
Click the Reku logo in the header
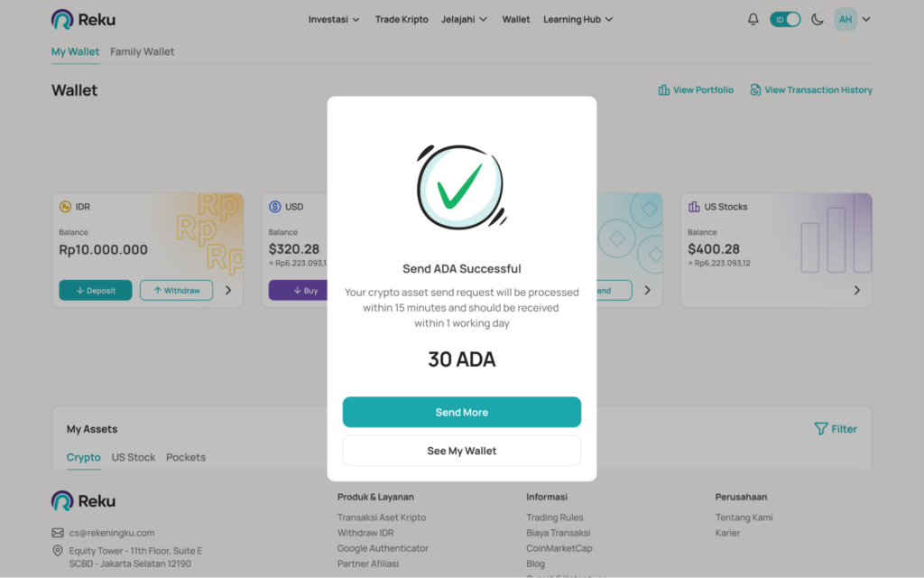[x=83, y=19]
